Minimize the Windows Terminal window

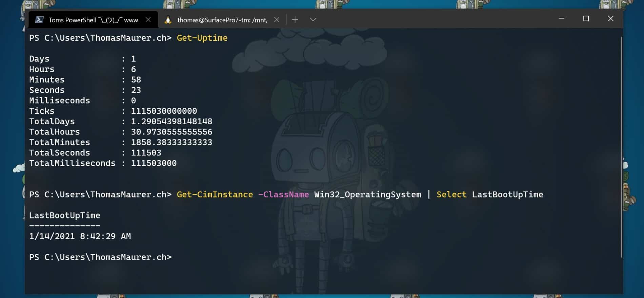coord(561,19)
